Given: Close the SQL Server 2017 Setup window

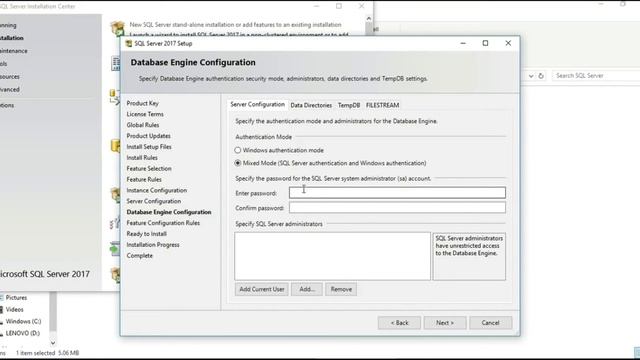Looking at the screenshot, I should (508, 43).
